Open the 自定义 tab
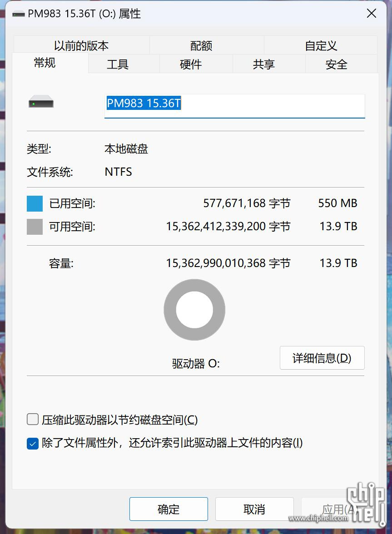Viewport: 392px width, 534px height. (x=321, y=45)
